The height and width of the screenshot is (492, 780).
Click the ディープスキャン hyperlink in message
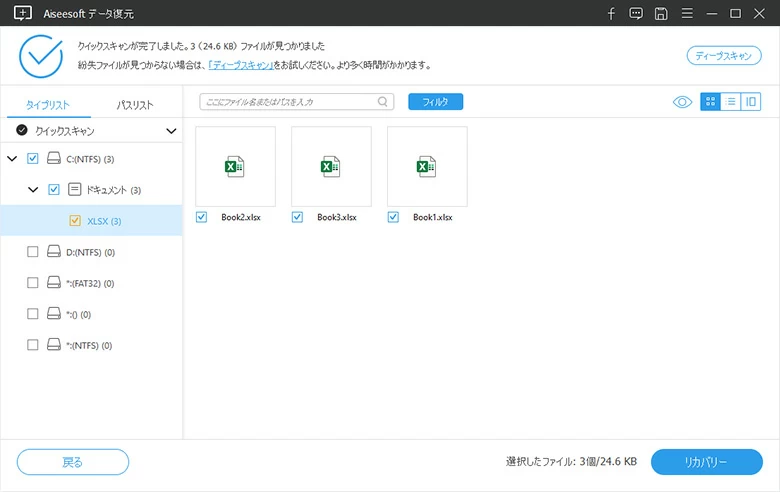[x=238, y=65]
